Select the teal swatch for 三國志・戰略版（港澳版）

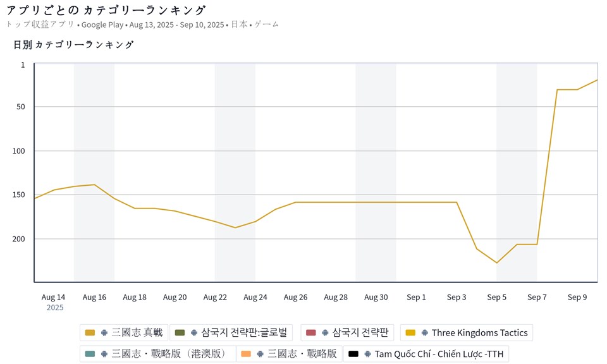[x=90, y=354]
